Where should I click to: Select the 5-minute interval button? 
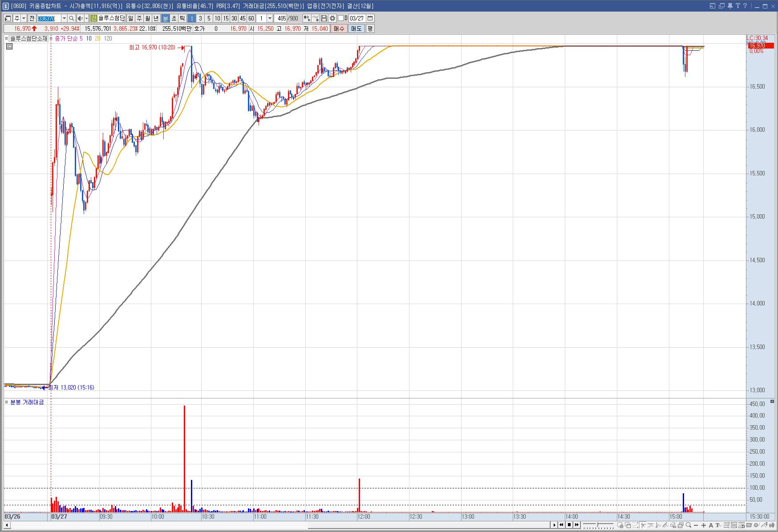[209, 18]
